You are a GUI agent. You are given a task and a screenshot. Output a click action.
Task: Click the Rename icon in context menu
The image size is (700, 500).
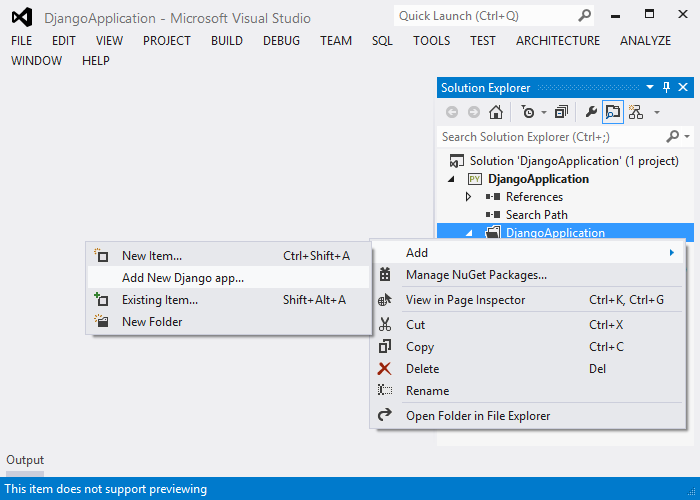click(x=385, y=390)
